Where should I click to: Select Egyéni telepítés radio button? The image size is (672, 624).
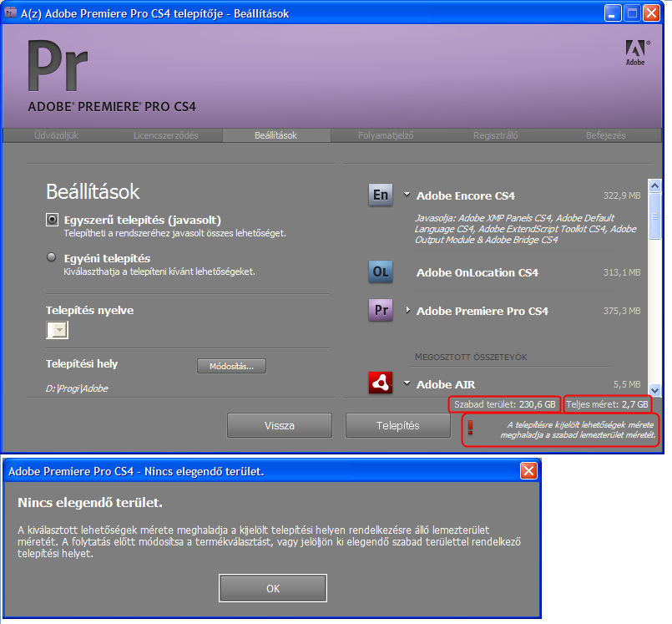(52, 257)
